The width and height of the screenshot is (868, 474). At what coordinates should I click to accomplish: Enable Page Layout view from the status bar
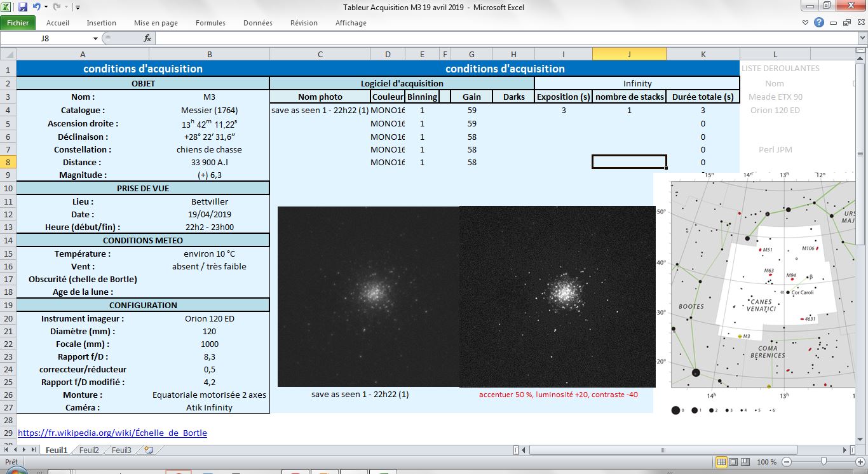click(x=734, y=462)
